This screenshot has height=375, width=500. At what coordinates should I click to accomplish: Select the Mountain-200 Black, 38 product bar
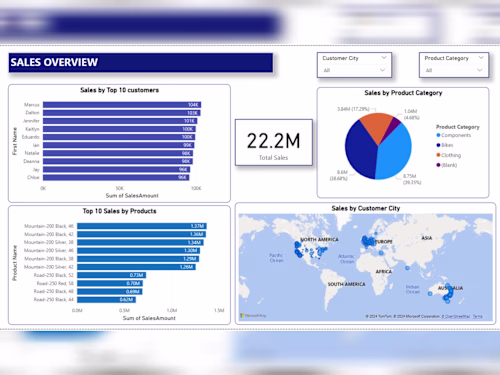(138, 259)
